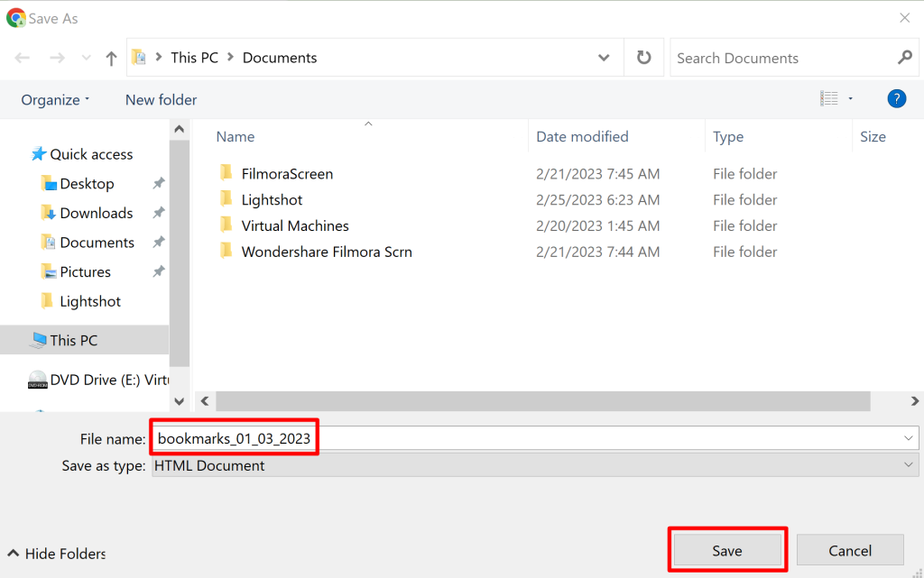Open the Virtual Machines folder

tap(297, 225)
